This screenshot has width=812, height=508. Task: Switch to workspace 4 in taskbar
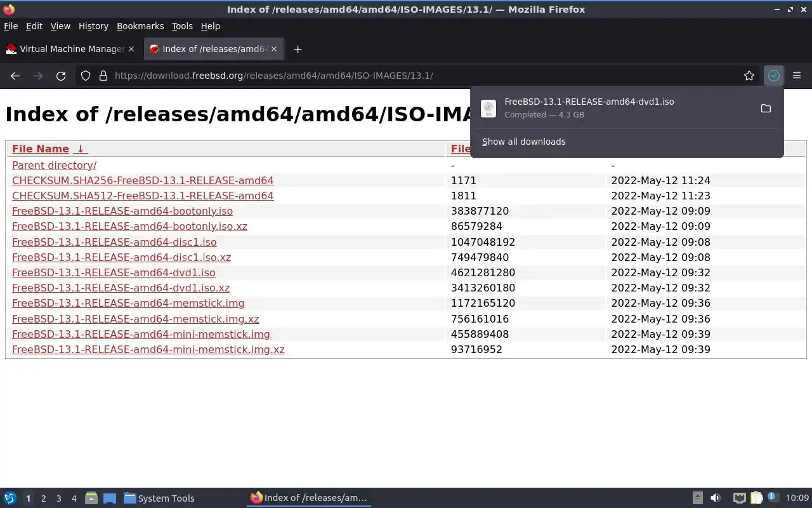(74, 498)
